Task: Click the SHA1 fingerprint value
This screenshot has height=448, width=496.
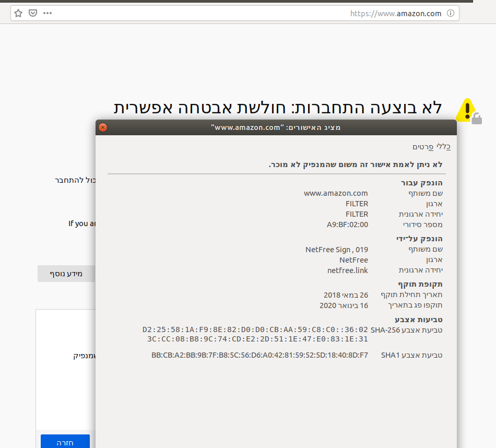Action: coord(259,355)
